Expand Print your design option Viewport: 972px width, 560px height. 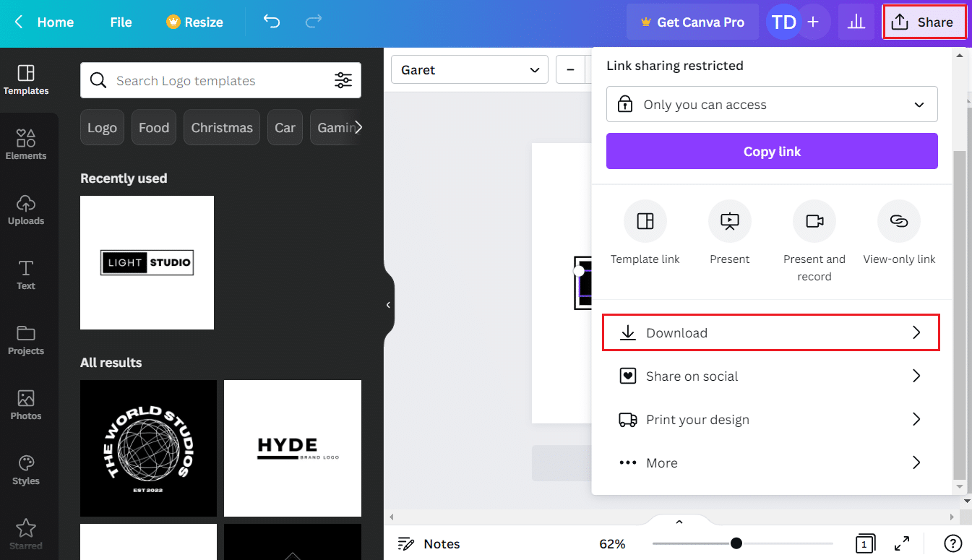click(771, 419)
